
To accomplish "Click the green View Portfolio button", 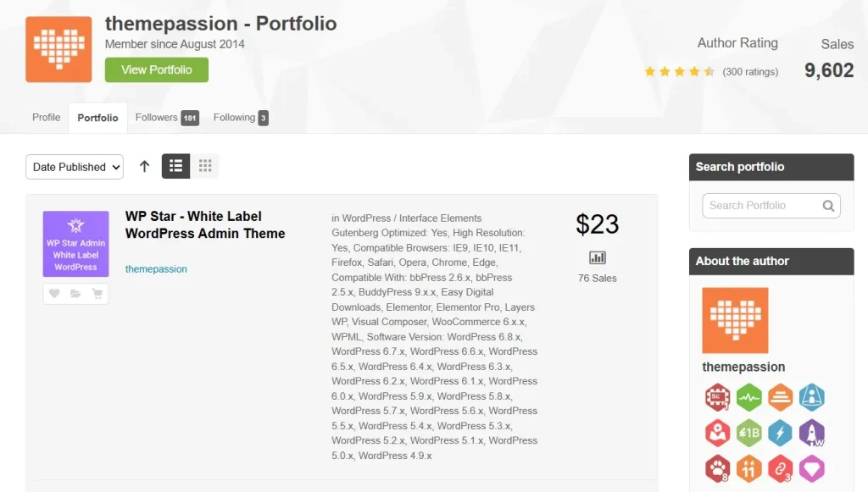I will 156,71.
